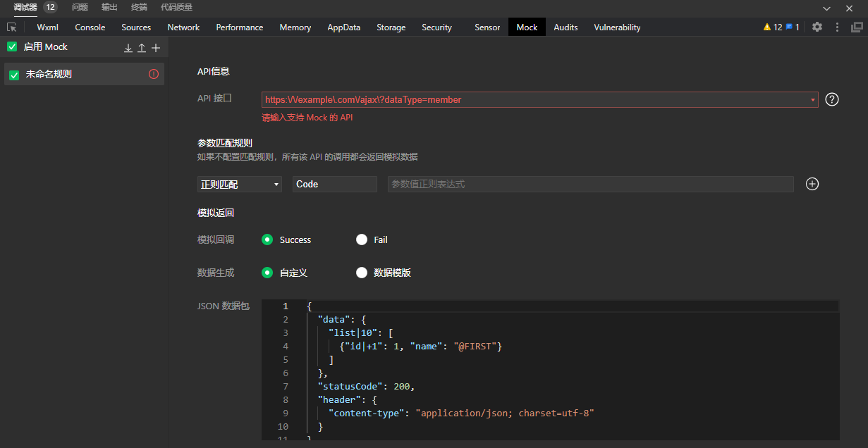Viewport: 868px width, 448px height.
Task: Click the import Mock rules download icon
Action: click(x=128, y=48)
